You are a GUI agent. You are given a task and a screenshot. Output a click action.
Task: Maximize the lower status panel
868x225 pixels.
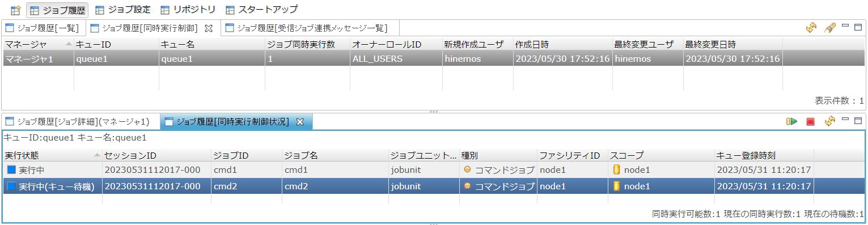(x=858, y=120)
